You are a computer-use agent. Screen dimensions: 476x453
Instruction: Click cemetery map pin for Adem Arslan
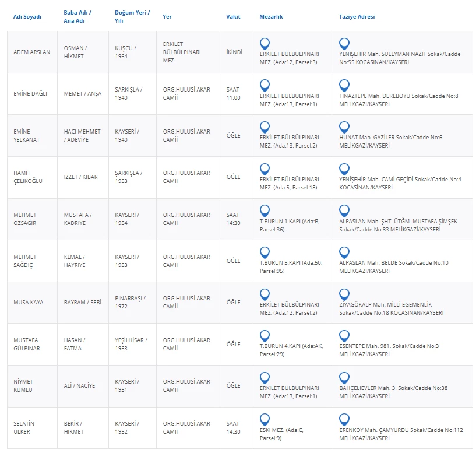pyautogui.click(x=265, y=44)
